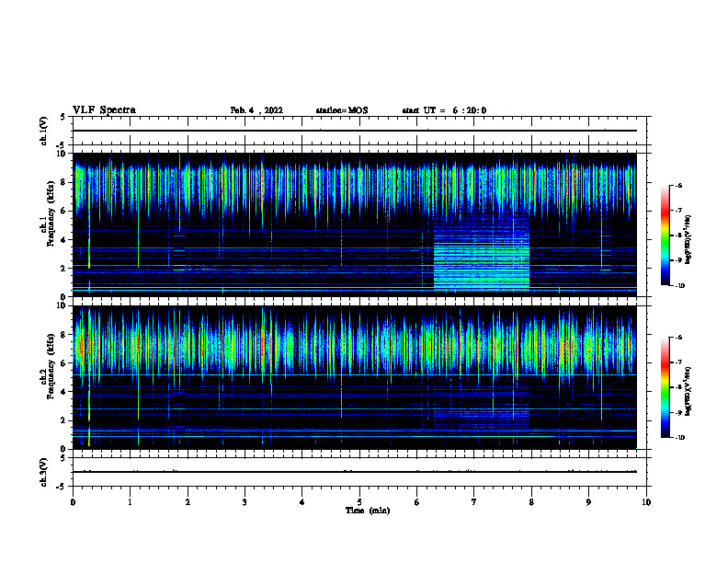The width and height of the screenshot is (728, 563).
Task: Click the 'ch.3(V)' axis label
Action: tap(44, 472)
